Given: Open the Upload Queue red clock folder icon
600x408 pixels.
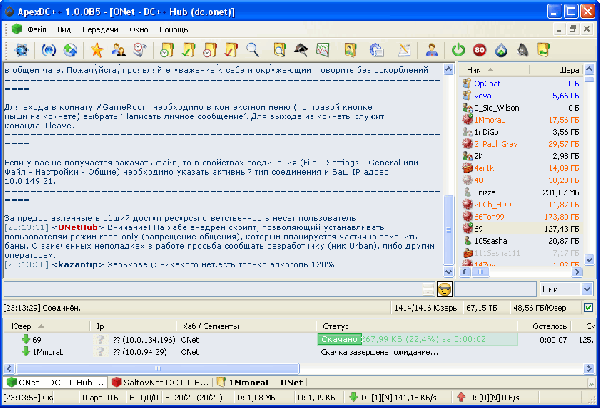Looking at the screenshot, I should (x=210, y=50).
